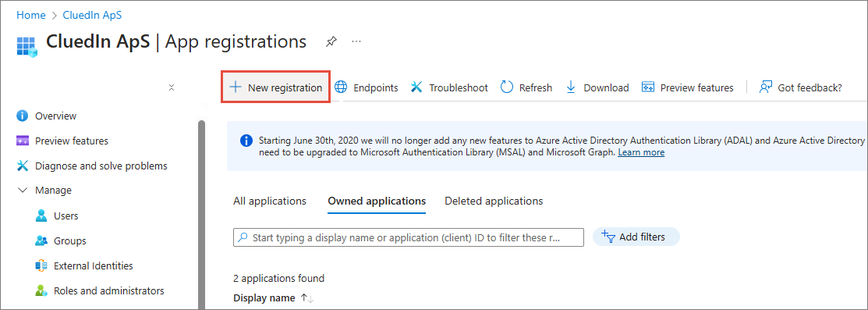
Task: Go to Home breadcrumb
Action: coord(31,15)
